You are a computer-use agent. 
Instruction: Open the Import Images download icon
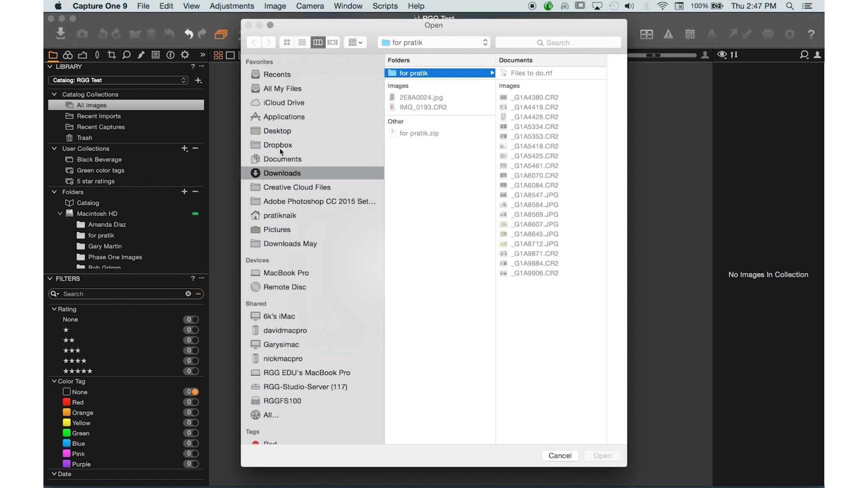tap(61, 33)
